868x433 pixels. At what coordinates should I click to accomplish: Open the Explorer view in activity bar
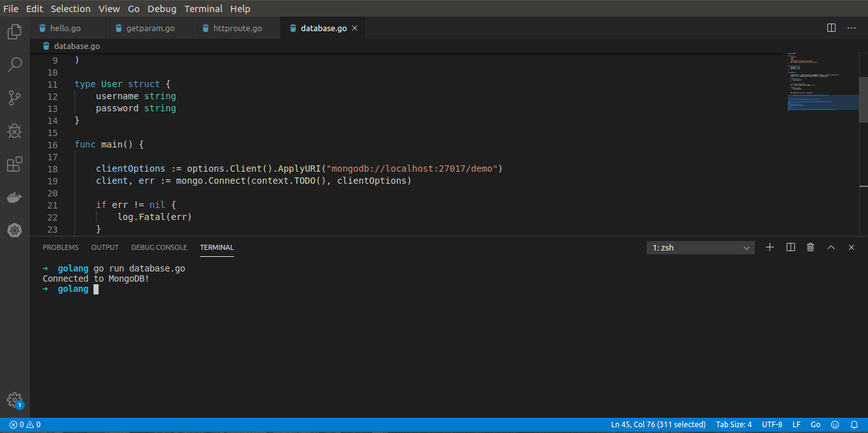tap(15, 32)
